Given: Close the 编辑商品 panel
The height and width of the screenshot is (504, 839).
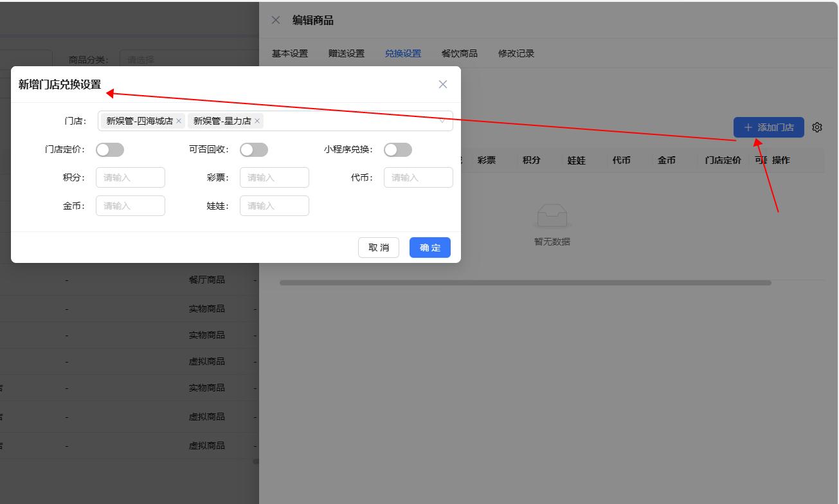Looking at the screenshot, I should [x=276, y=20].
